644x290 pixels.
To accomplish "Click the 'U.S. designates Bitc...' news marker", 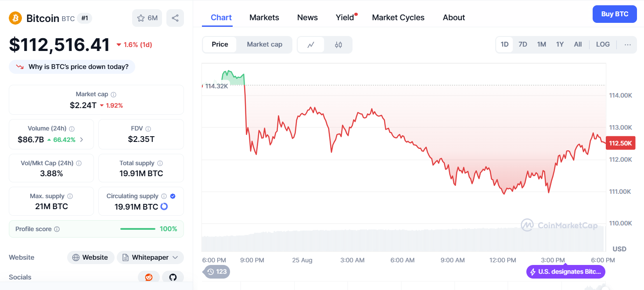I will (x=565, y=272).
